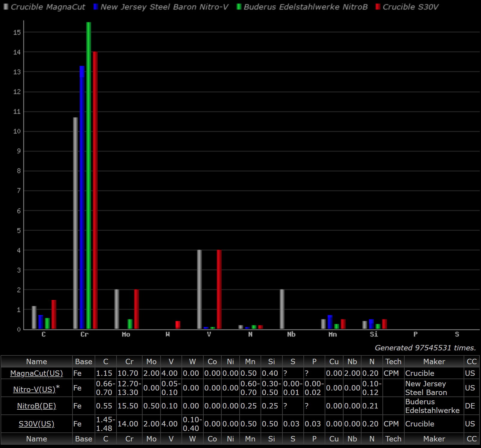The width and height of the screenshot is (481, 448).
Task: Click the gray Crucible MagnaCut legend swatch
Action: click(x=6, y=7)
